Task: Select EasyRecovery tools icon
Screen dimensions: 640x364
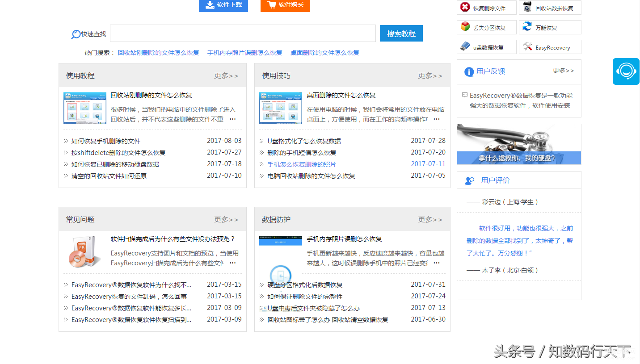Action: tap(527, 46)
